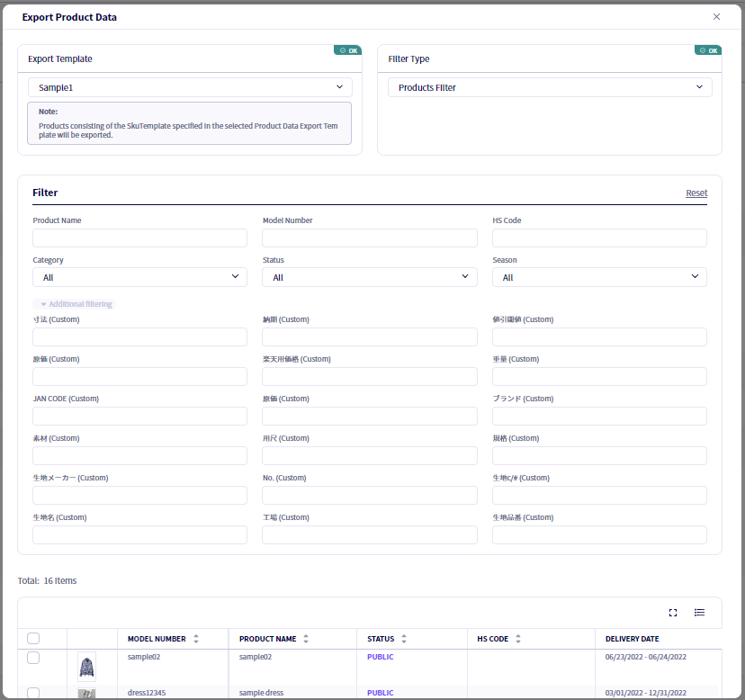Click the 素材 (Custom) input field
Image resolution: width=745 pixels, height=700 pixels.
(x=139, y=456)
